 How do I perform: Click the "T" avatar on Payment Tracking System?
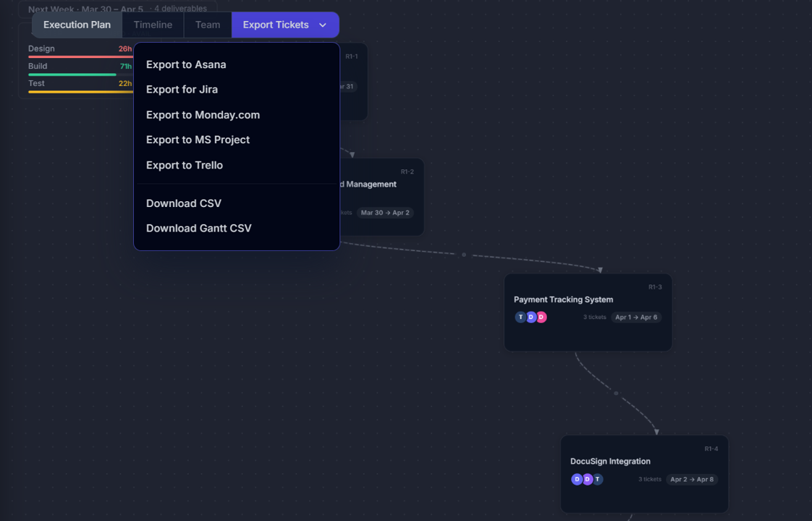(520, 317)
